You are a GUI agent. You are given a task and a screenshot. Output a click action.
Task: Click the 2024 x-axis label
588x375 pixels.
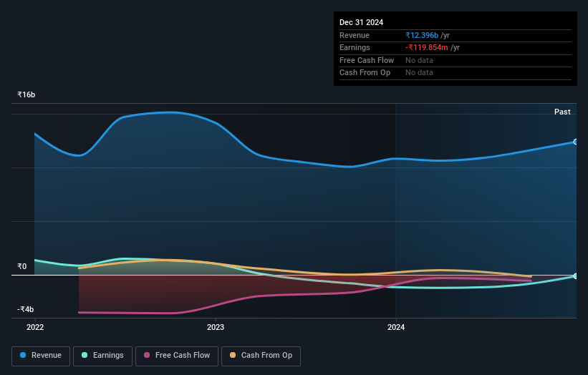pyautogui.click(x=396, y=328)
